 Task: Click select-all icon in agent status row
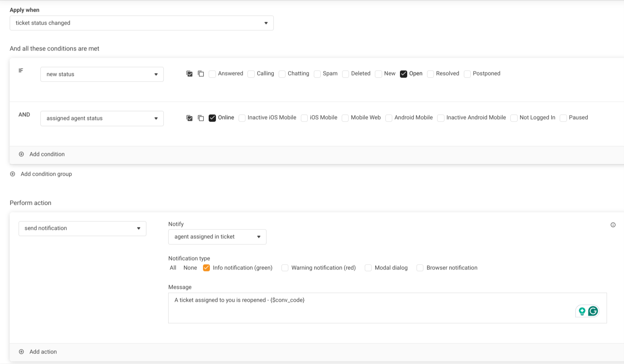coord(189,118)
